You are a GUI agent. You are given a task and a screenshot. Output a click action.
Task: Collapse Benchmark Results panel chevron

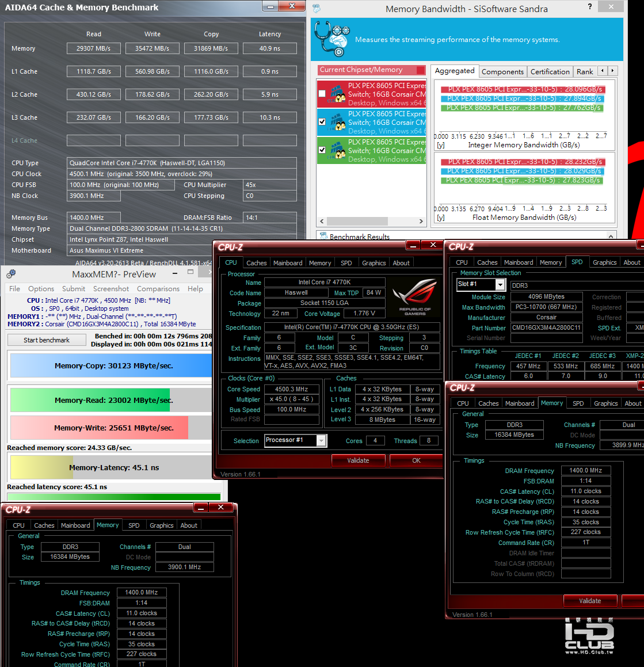[611, 237]
